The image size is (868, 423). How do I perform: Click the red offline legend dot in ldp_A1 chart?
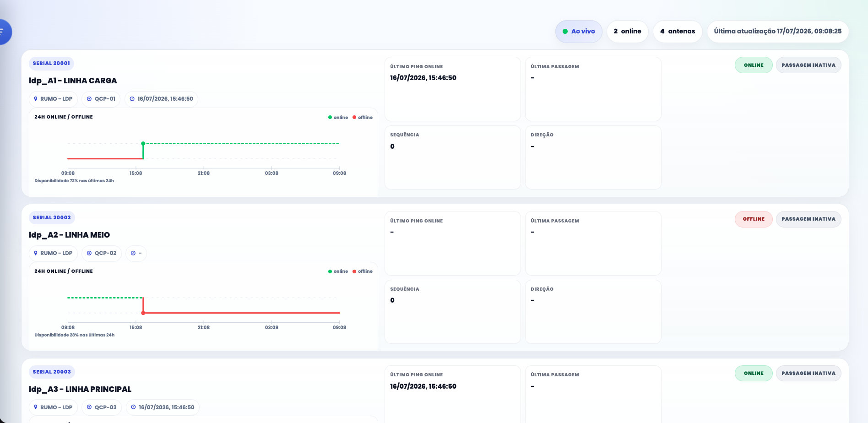(x=354, y=118)
